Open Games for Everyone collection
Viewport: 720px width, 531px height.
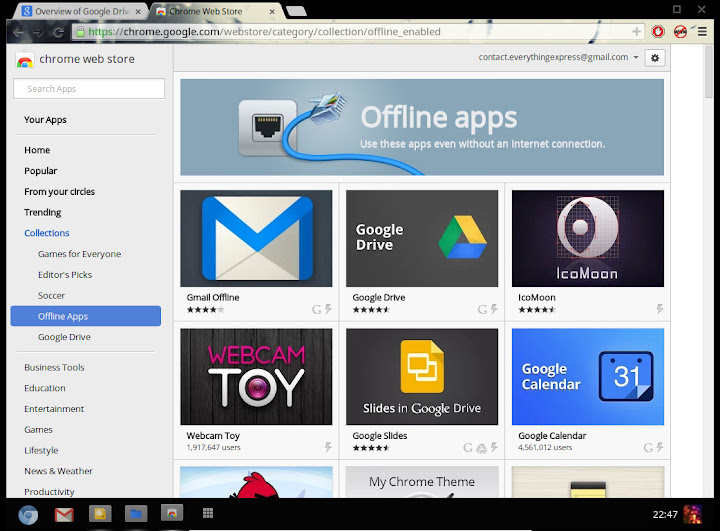click(79, 254)
